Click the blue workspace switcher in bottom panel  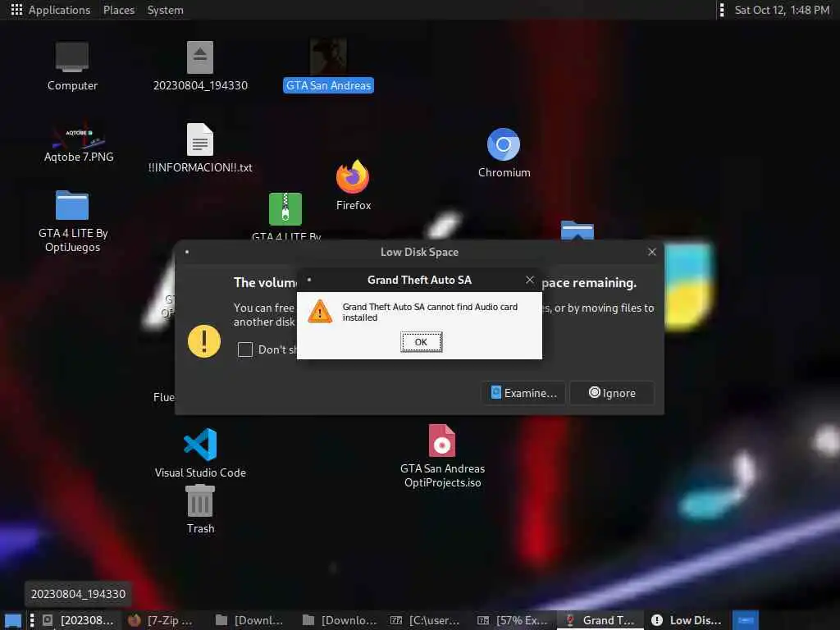tap(745, 620)
